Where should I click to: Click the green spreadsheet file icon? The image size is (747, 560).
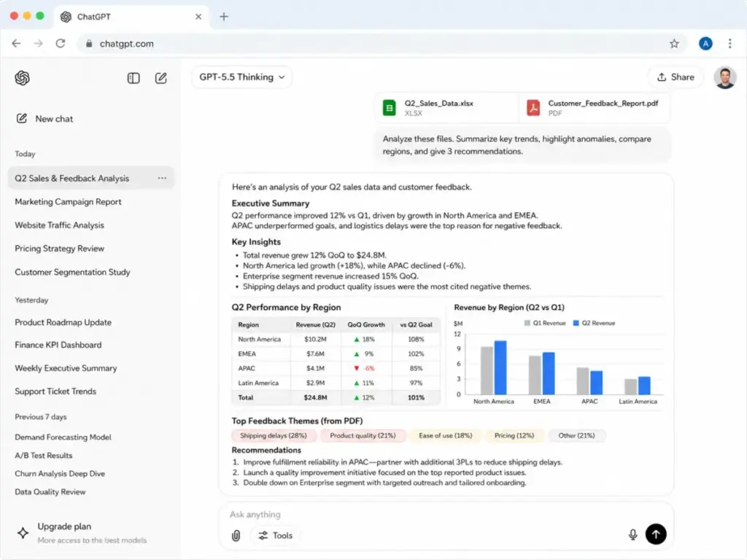pos(390,108)
